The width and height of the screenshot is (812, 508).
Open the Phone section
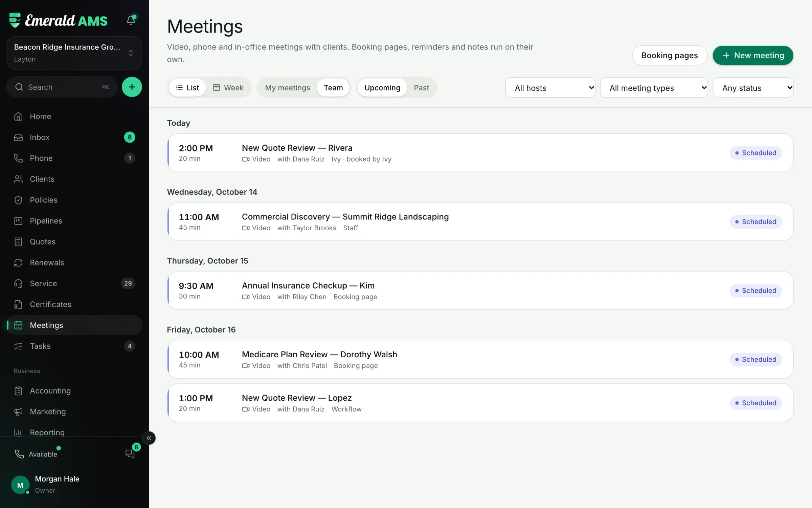pos(74,158)
